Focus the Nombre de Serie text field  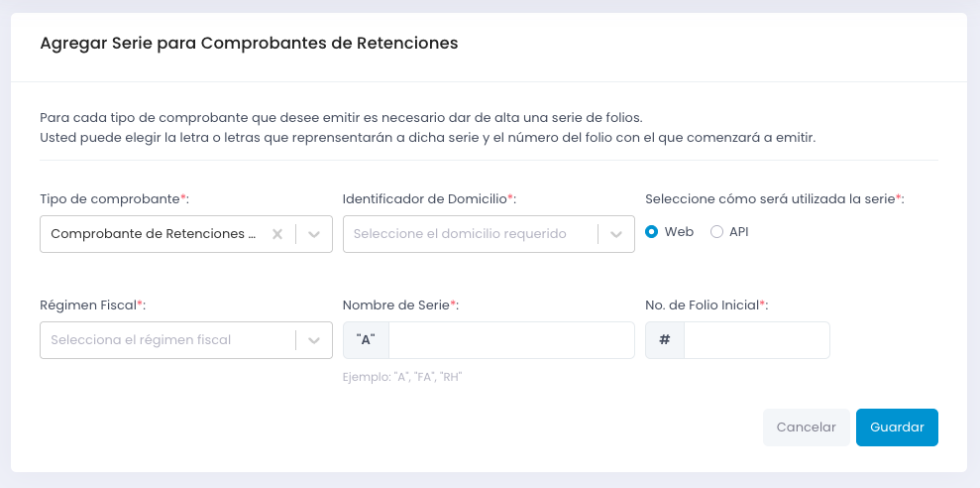pyautogui.click(x=511, y=340)
